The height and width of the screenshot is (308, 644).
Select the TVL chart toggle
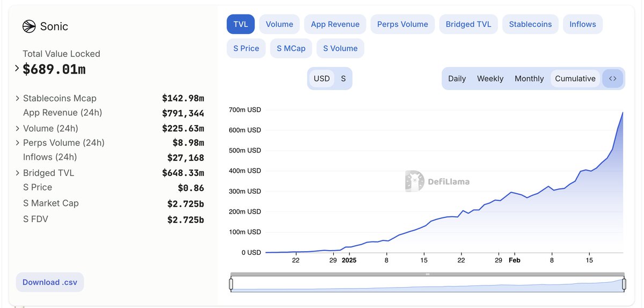pos(240,24)
